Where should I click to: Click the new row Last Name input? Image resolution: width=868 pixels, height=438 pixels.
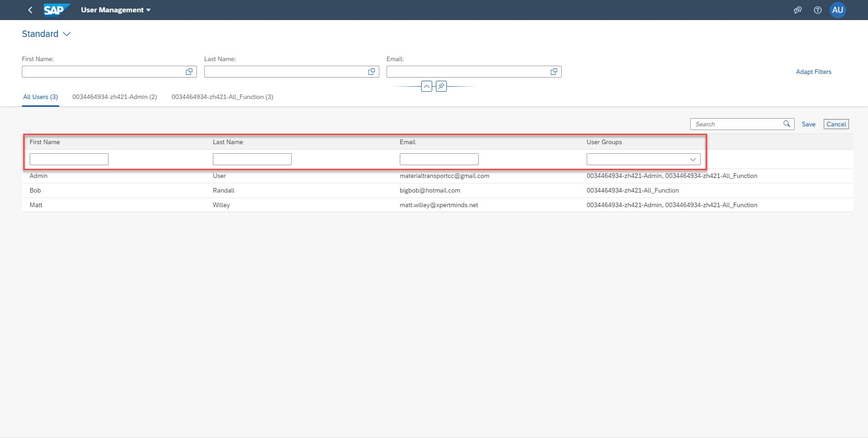click(252, 159)
